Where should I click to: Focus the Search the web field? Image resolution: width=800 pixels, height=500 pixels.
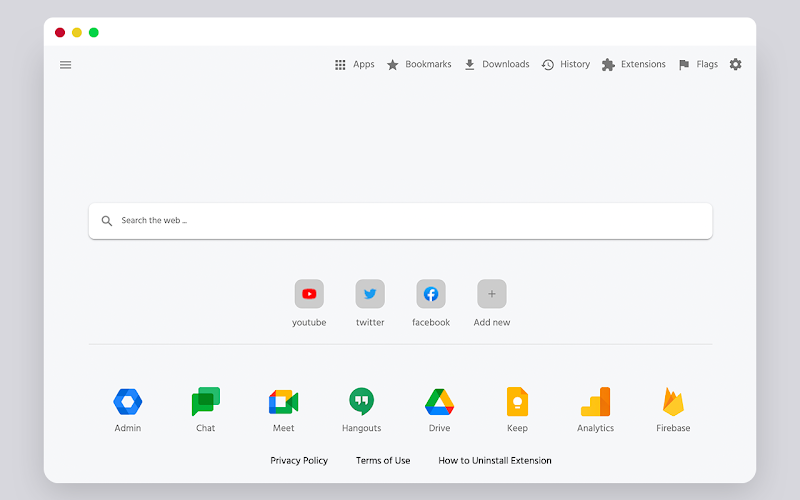[x=401, y=221]
